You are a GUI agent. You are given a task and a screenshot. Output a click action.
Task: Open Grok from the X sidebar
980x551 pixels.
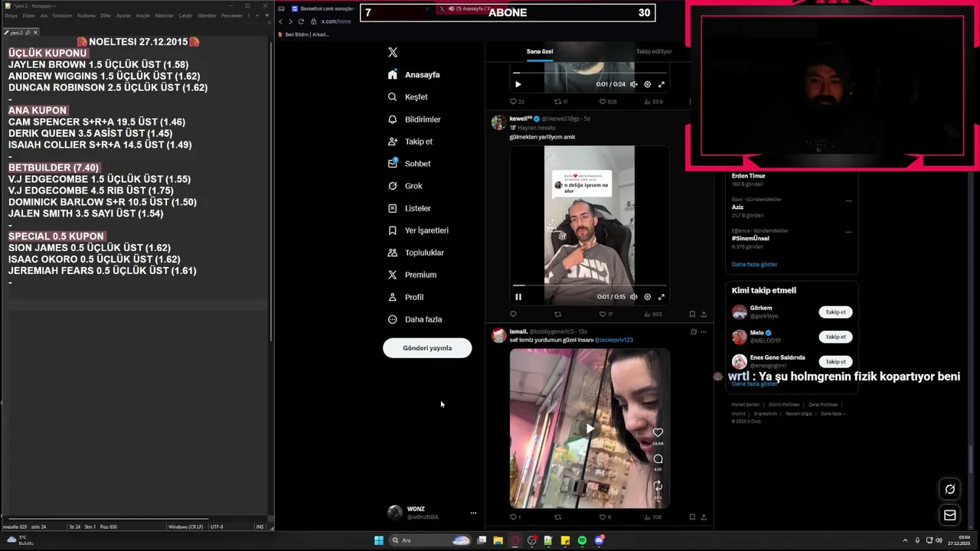[x=405, y=186]
